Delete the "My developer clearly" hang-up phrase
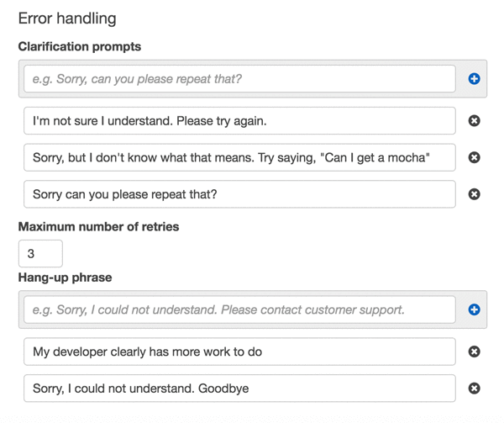 coord(474,352)
